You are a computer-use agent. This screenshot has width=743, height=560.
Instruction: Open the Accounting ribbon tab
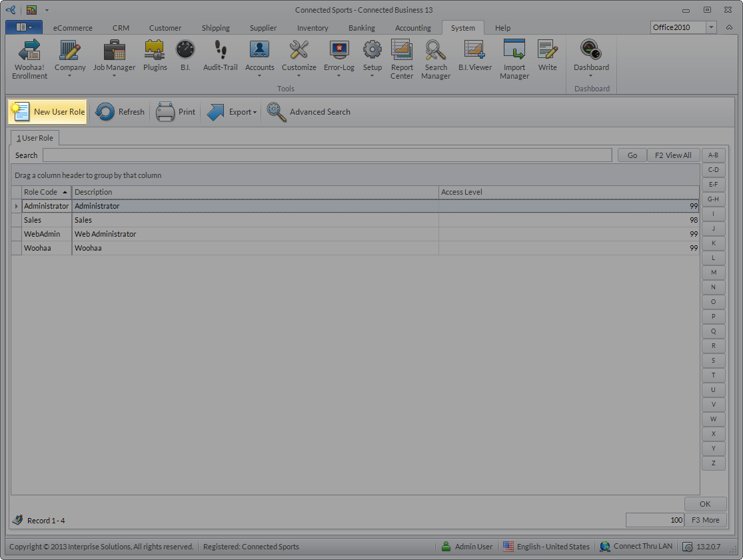coord(412,28)
